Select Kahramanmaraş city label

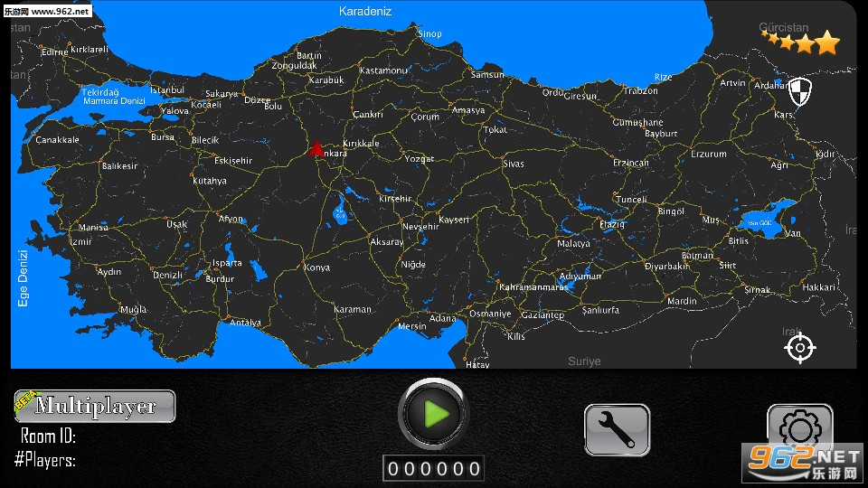point(533,287)
